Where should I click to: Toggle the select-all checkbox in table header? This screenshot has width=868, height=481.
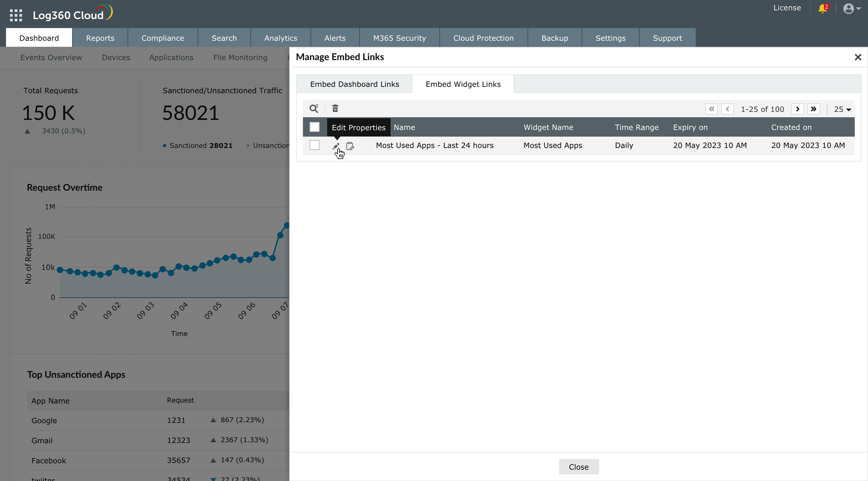point(314,127)
